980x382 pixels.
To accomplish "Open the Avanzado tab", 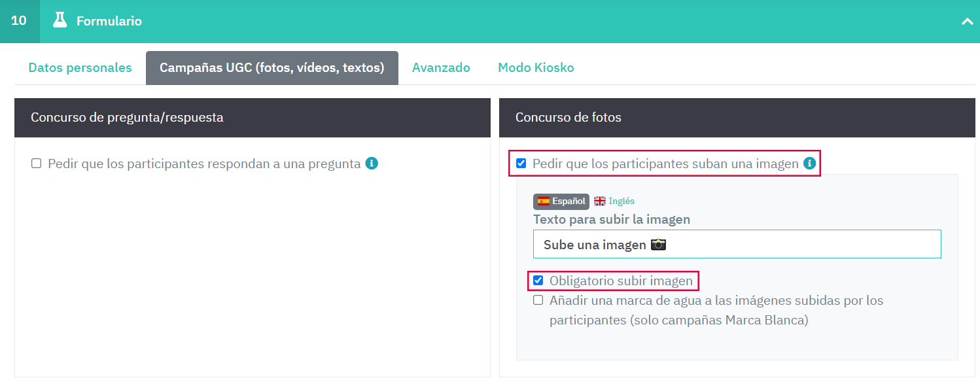I will click(x=441, y=67).
